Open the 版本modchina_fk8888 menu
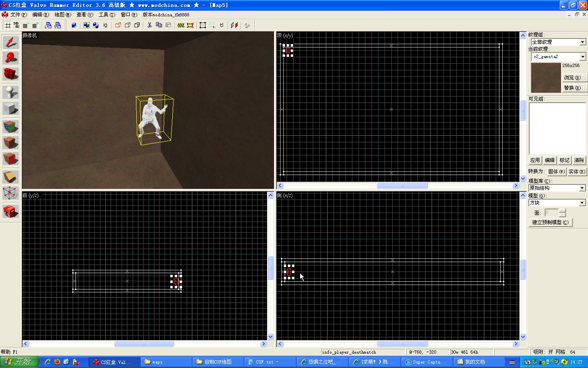The width and height of the screenshot is (588, 368). [166, 15]
